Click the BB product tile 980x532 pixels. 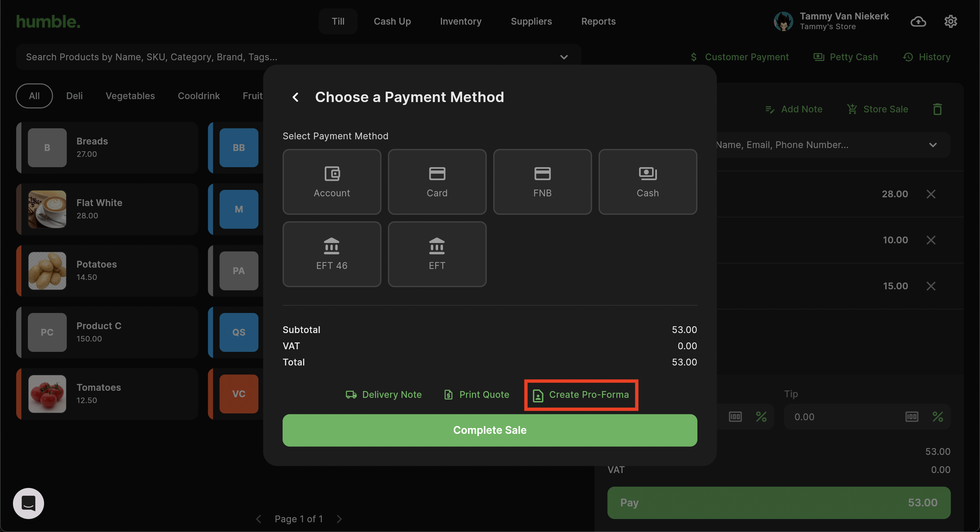coord(239,147)
